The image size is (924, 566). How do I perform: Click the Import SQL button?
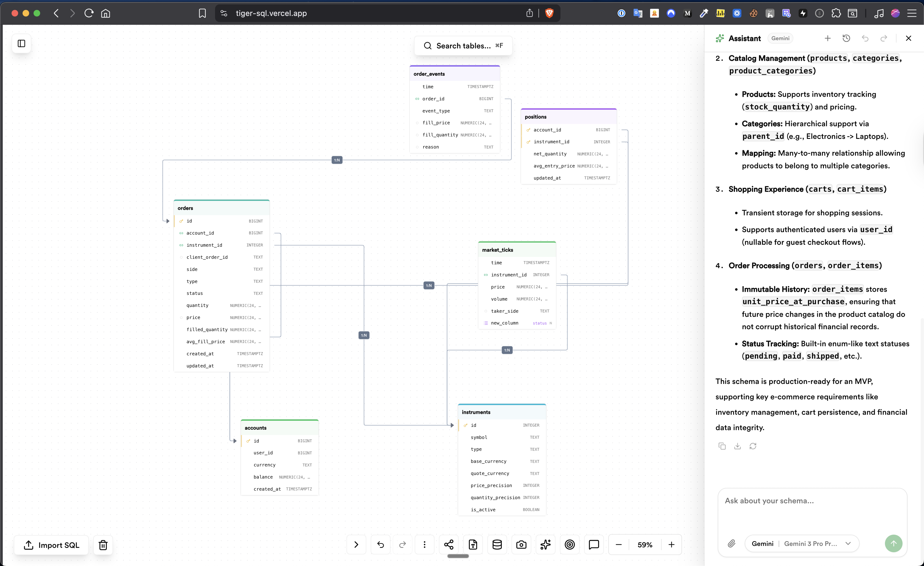point(52,545)
